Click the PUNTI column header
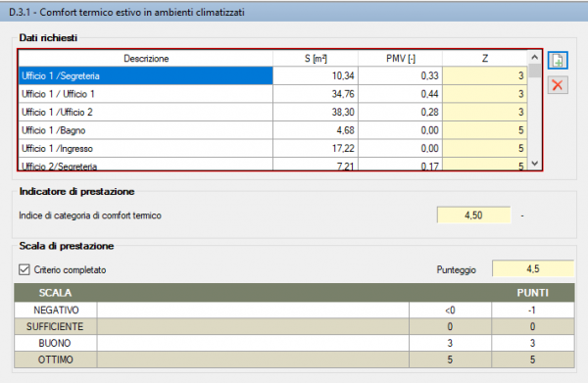Viewport: 588px width, 383px height. pyautogui.click(x=532, y=293)
